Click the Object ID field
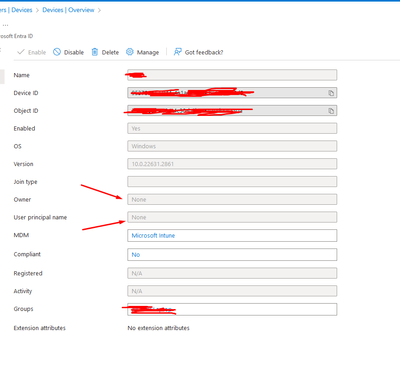This screenshot has height=369, width=400. point(232,111)
